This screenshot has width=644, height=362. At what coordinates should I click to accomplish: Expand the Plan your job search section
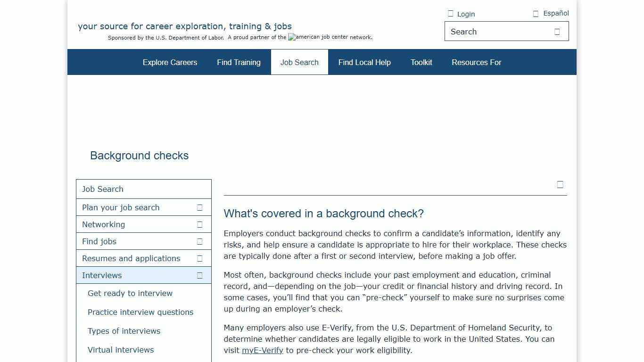point(199,207)
